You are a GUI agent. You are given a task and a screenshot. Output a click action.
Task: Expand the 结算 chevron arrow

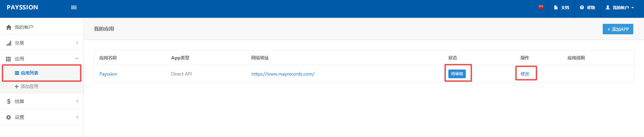(77, 101)
